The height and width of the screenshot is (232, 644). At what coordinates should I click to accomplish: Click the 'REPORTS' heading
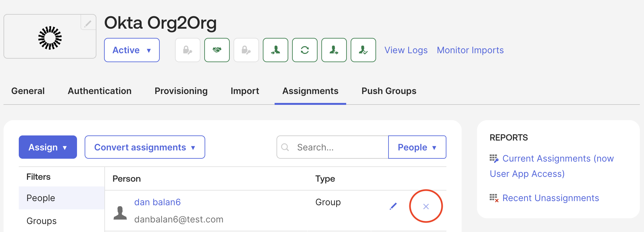click(x=509, y=138)
